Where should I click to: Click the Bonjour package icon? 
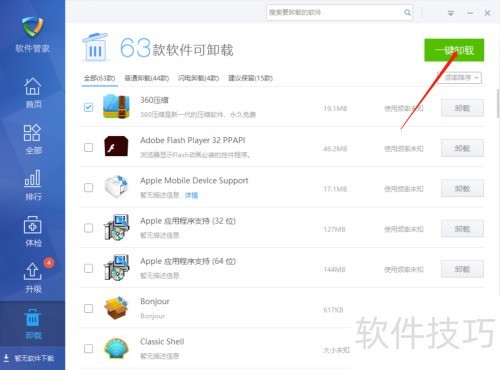click(116, 308)
